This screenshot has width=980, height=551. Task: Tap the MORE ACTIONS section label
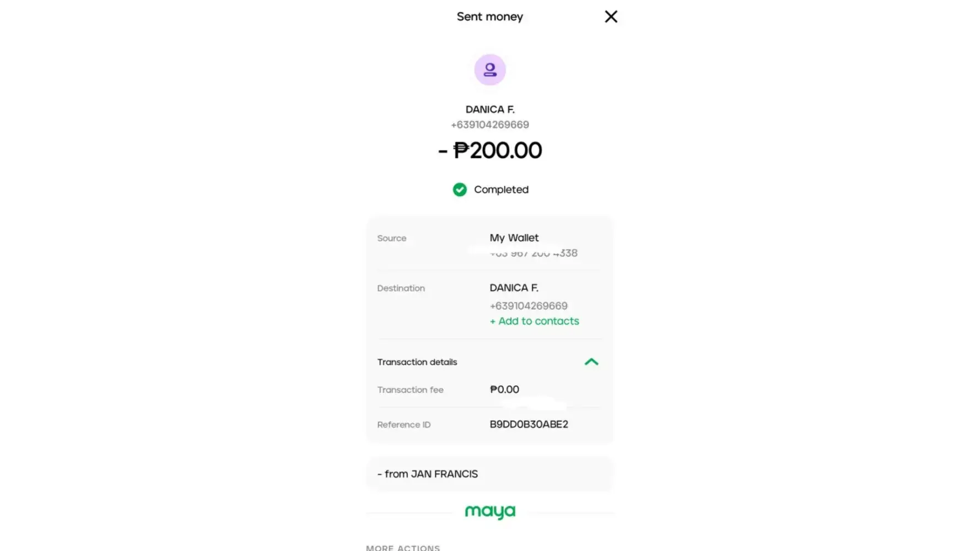pyautogui.click(x=403, y=548)
